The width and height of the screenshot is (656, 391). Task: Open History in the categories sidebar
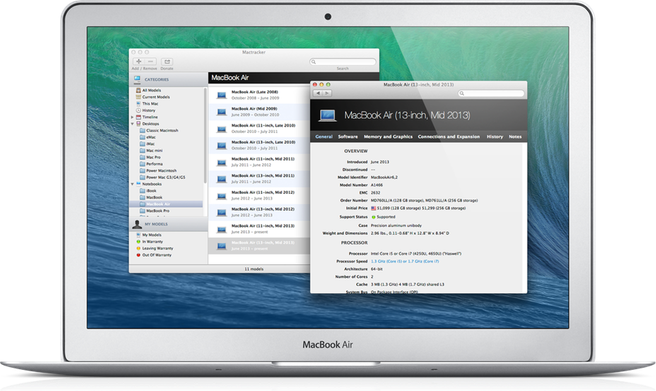(x=146, y=110)
